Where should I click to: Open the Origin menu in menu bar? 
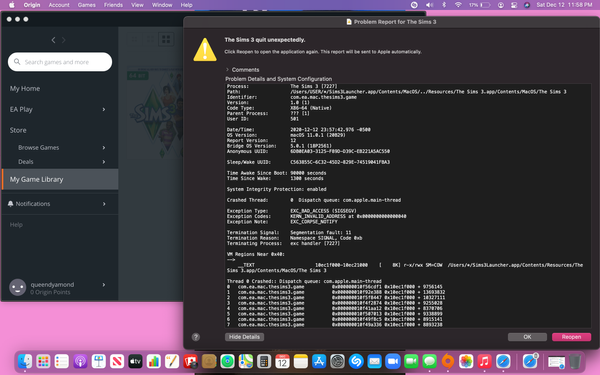[32, 5]
